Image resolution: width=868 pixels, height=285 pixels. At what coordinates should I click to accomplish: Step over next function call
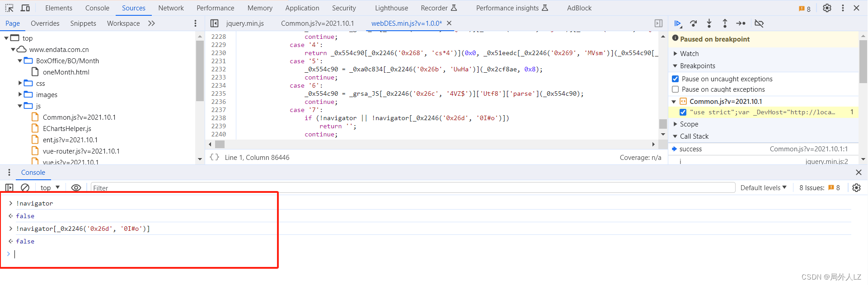click(x=694, y=23)
